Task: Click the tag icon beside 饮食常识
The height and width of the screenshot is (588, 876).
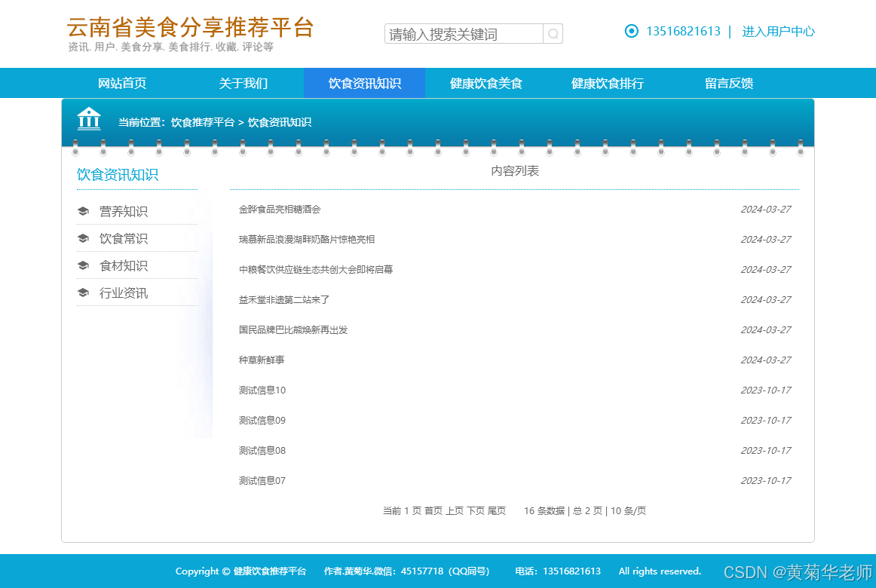Action: 84,238
